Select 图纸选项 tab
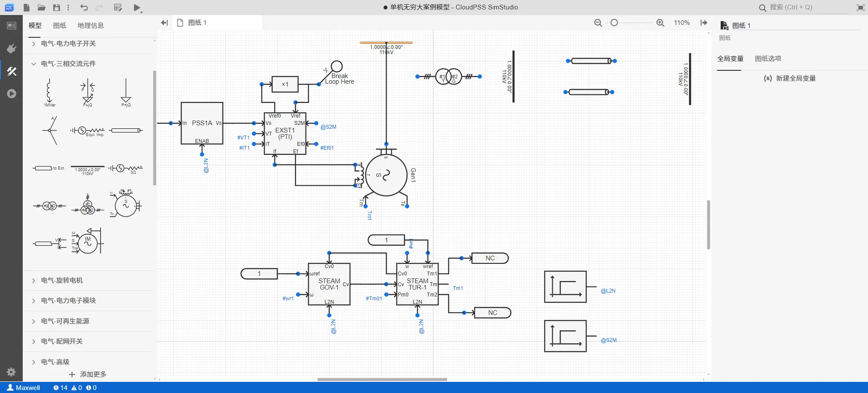The height and width of the screenshot is (393, 868). point(768,58)
